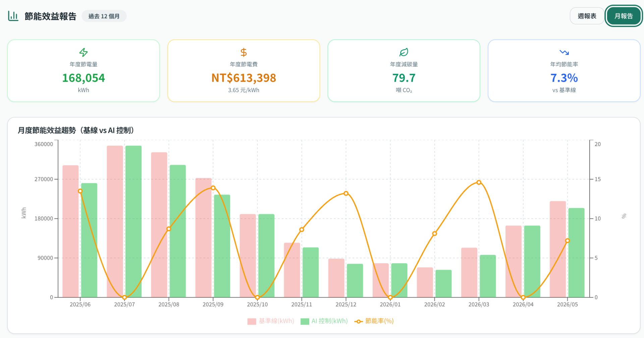Toggle the 基準線(kWh) legend entry

click(271, 321)
